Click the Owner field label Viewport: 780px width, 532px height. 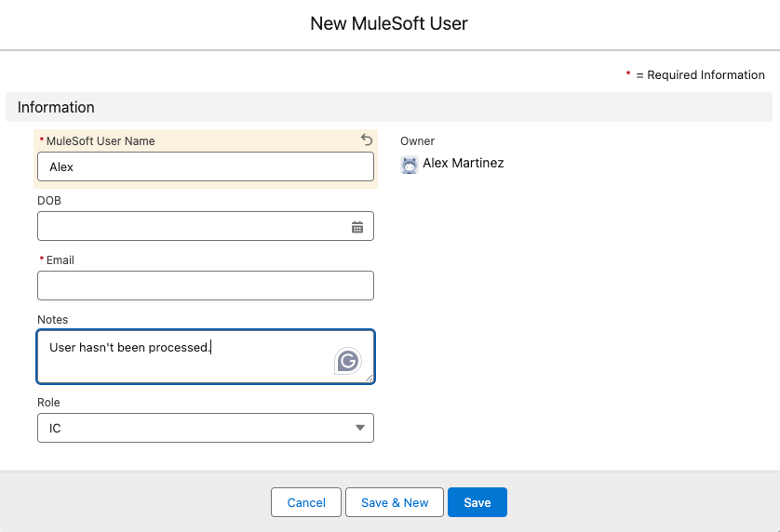(417, 141)
